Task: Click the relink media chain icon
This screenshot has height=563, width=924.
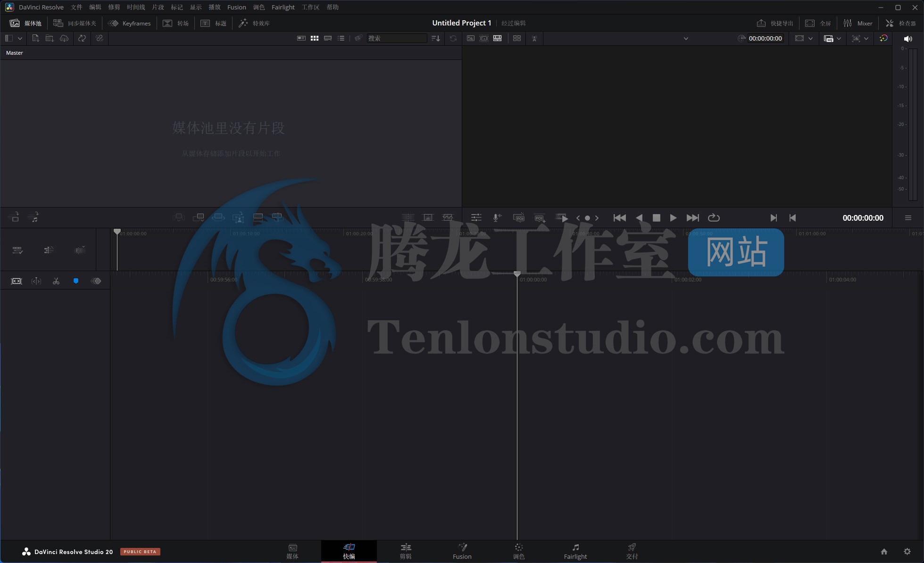Action: (x=99, y=38)
